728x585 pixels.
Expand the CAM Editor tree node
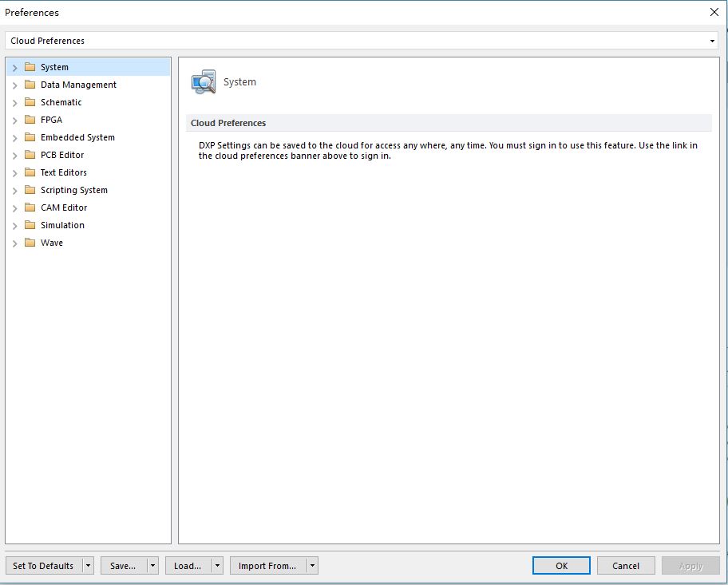pos(15,208)
